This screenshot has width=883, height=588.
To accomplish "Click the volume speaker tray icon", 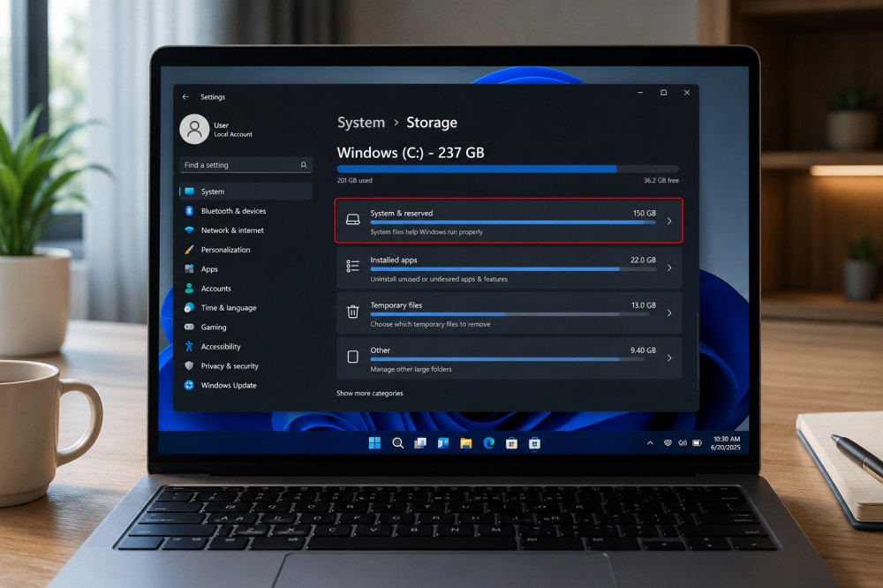I will coord(683,443).
